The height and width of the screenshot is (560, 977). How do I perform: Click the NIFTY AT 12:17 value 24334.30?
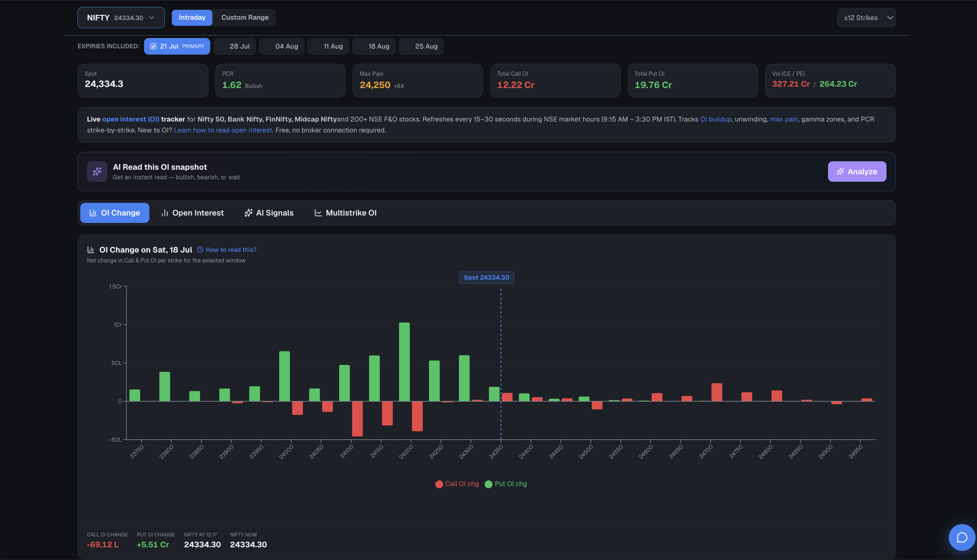point(202,545)
